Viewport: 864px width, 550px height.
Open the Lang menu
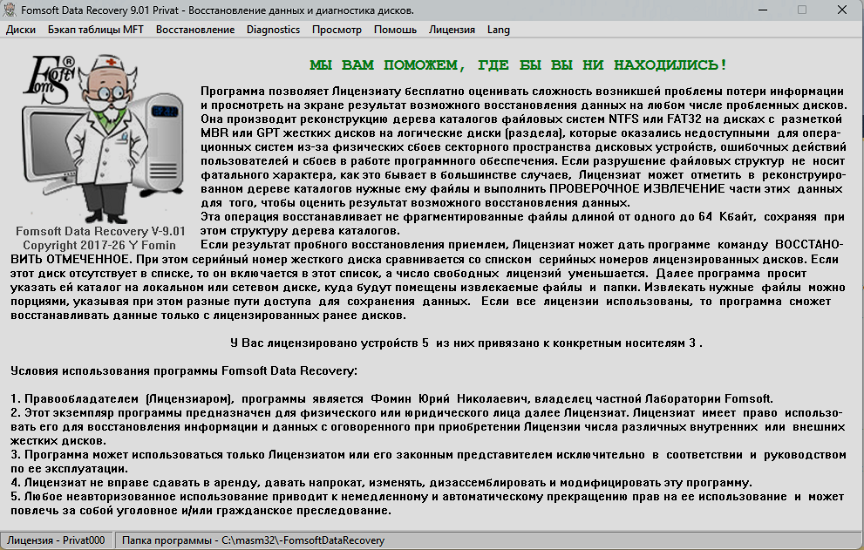tap(498, 30)
